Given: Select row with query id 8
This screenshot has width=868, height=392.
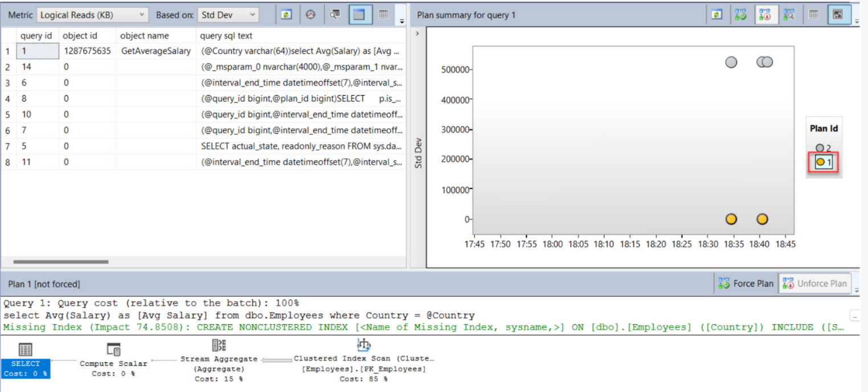Looking at the screenshot, I should [203, 99].
